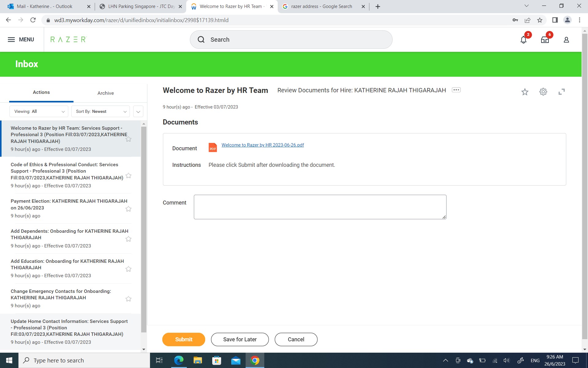Open the Sort By: Newest dropdown
Screen dimensions: 588x368
pyautogui.click(x=100, y=111)
